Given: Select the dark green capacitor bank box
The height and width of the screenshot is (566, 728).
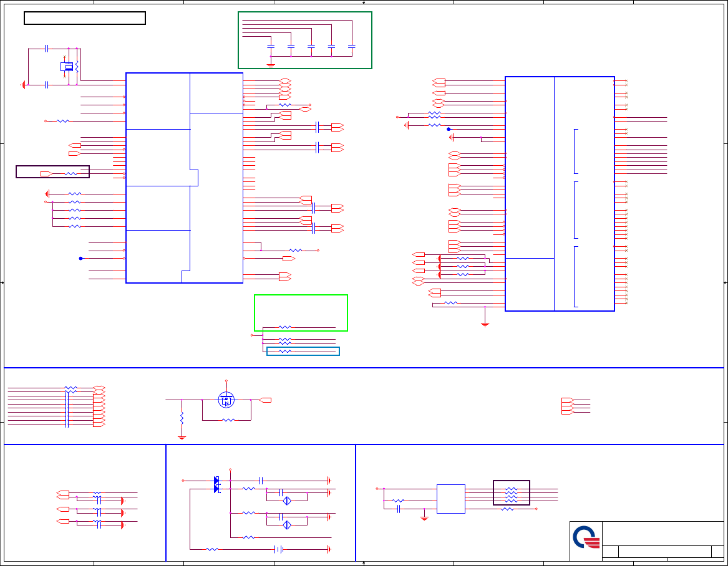Looking at the screenshot, I should click(305, 41).
